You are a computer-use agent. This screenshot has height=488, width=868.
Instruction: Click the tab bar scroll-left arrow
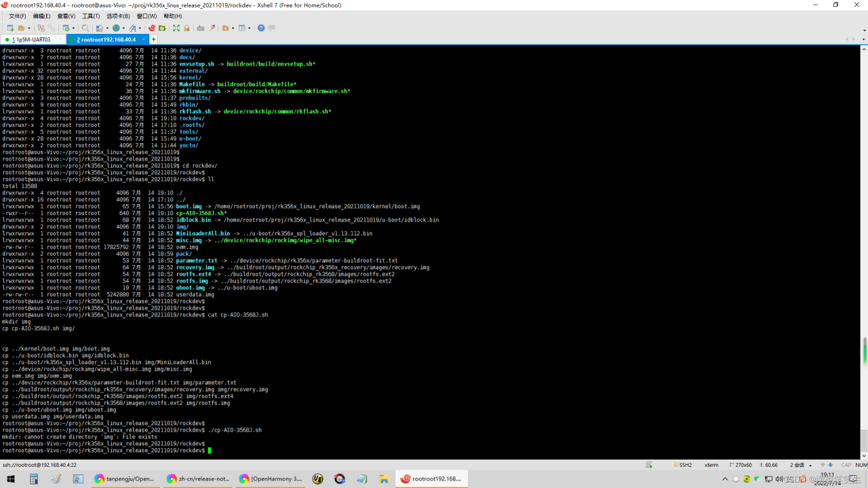pyautogui.click(x=847, y=39)
